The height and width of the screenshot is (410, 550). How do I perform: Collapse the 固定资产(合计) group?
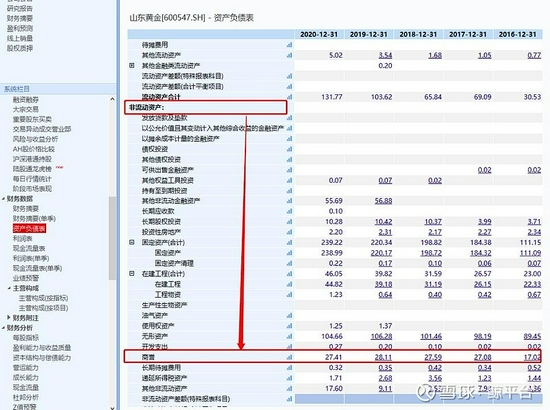coord(132,242)
